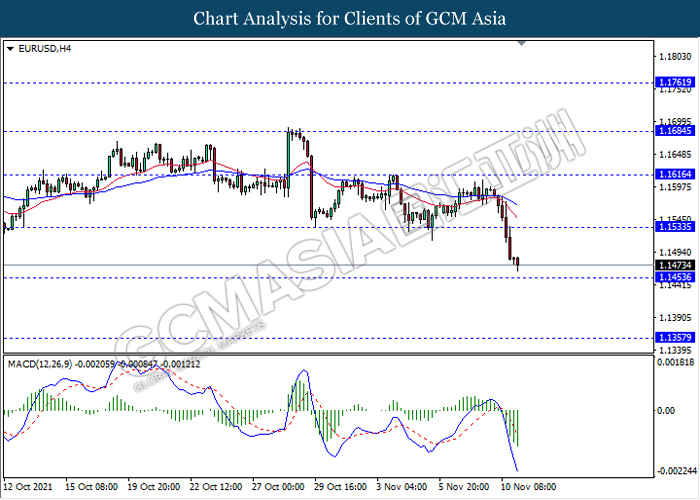
Task: Click the Chart Analysis for Clients title
Action: pos(350,19)
